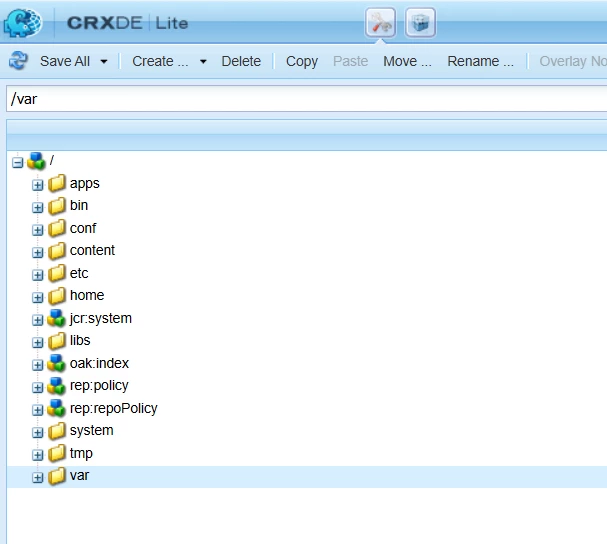Select the 'rep:repoPolicy' tree label
The height and width of the screenshot is (544, 607).
tap(114, 408)
